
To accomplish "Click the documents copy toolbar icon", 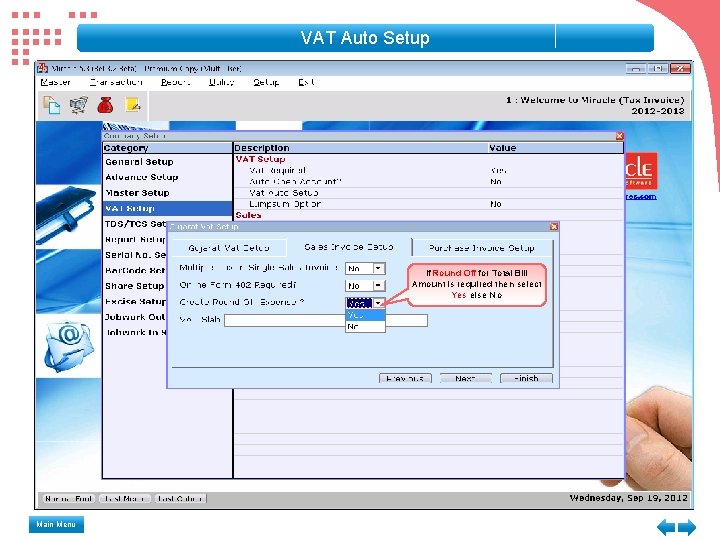I will 51,105.
